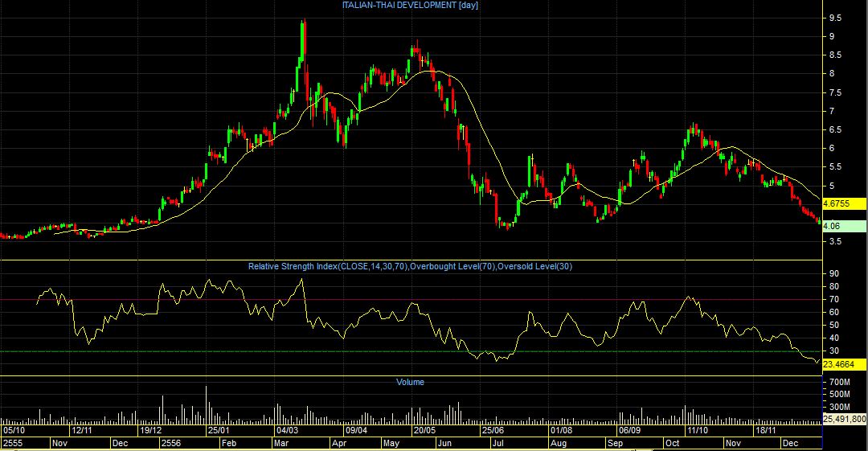Screen dimensions: 868x451
Task: Click the Sep month label
Action: pyautogui.click(x=615, y=443)
